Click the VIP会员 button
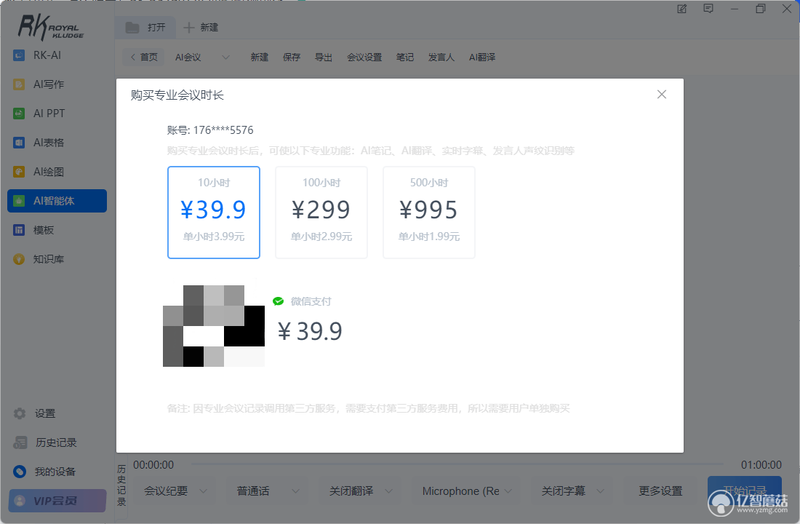The height and width of the screenshot is (524, 800). [x=57, y=501]
